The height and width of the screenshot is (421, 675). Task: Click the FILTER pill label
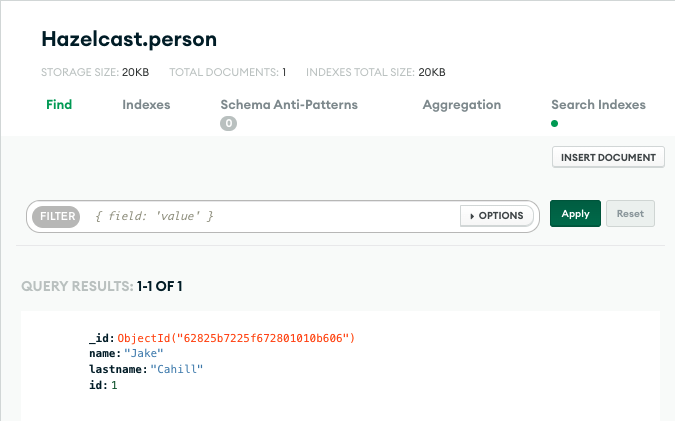(57, 216)
